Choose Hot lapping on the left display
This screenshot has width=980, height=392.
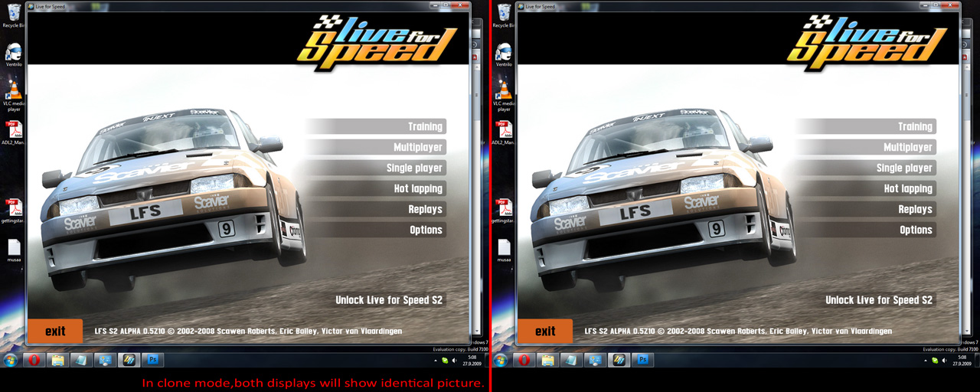click(375, 188)
